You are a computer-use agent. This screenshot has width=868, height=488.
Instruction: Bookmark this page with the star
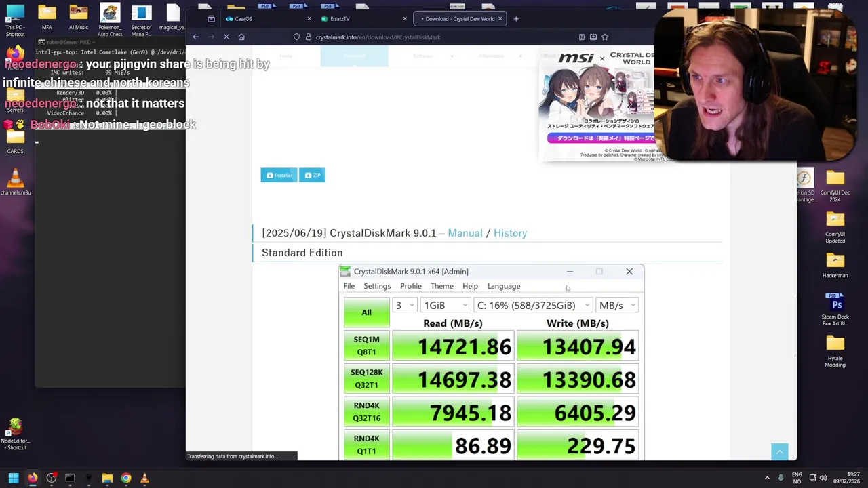[x=605, y=37]
